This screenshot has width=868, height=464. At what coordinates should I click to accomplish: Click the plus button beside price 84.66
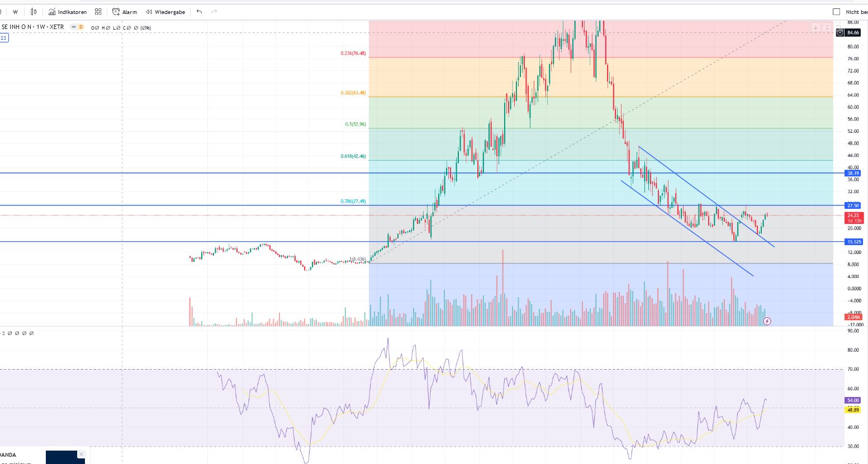(x=840, y=32)
